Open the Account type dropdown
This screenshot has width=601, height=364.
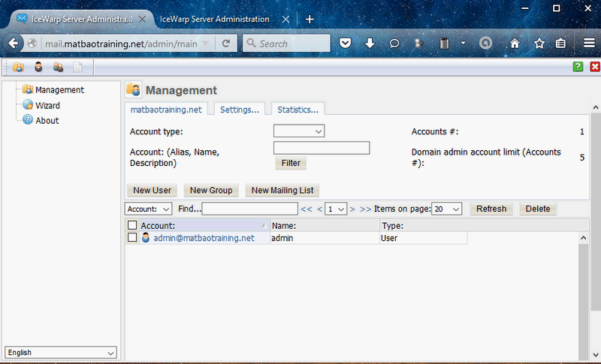pyautogui.click(x=299, y=131)
